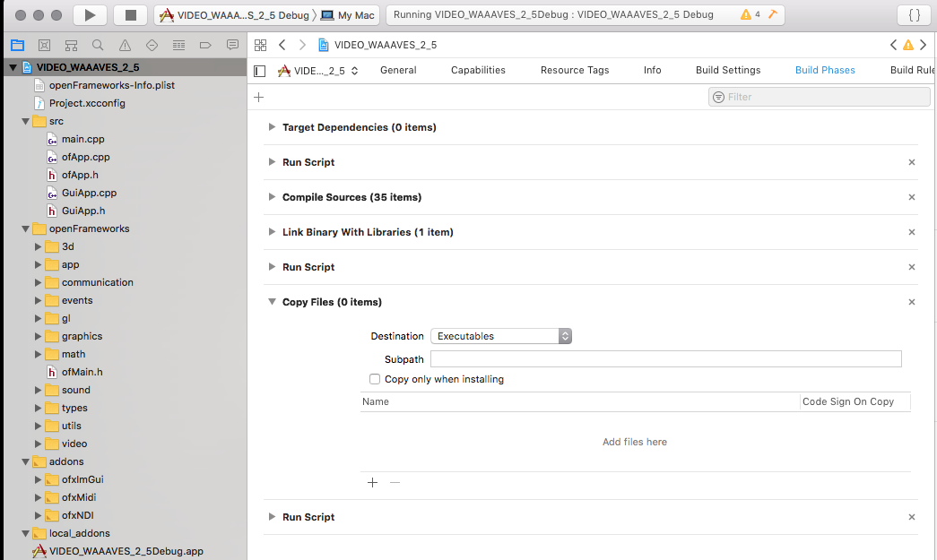Collapse the openFrameworks group
937x560 pixels.
point(25,228)
